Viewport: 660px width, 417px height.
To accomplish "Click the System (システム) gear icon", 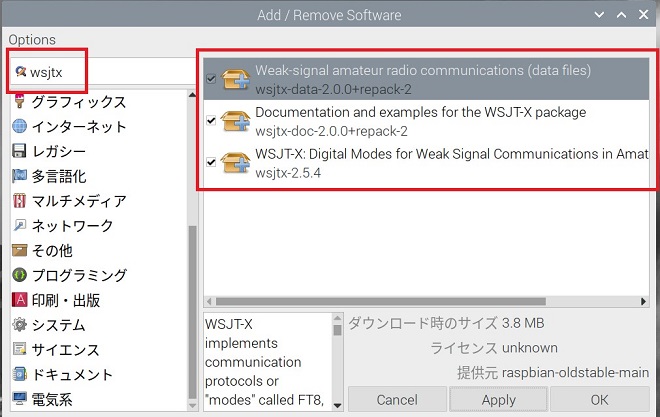I will [20, 325].
